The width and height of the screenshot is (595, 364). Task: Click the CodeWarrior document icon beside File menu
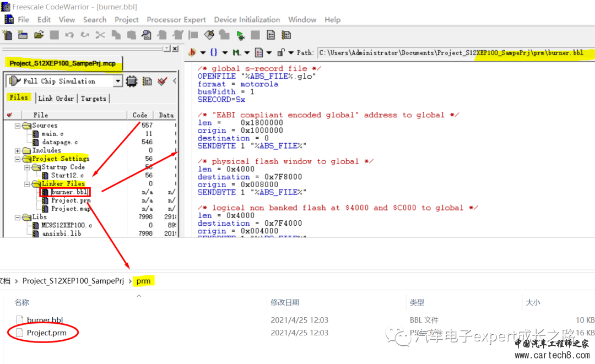coord(9,19)
